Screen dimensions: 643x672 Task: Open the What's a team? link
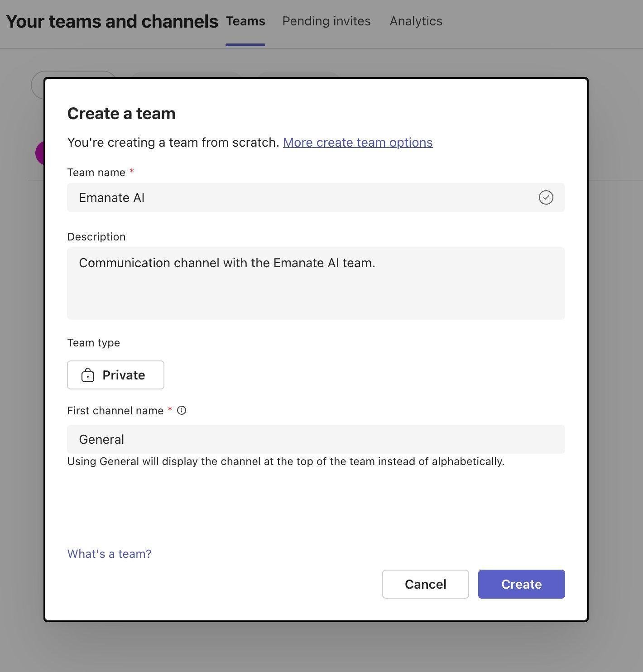point(109,554)
